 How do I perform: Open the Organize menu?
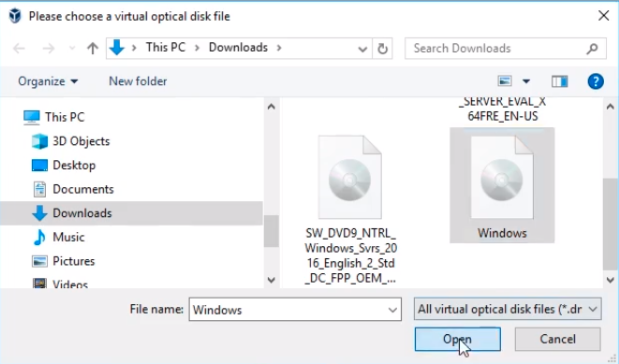(x=48, y=81)
